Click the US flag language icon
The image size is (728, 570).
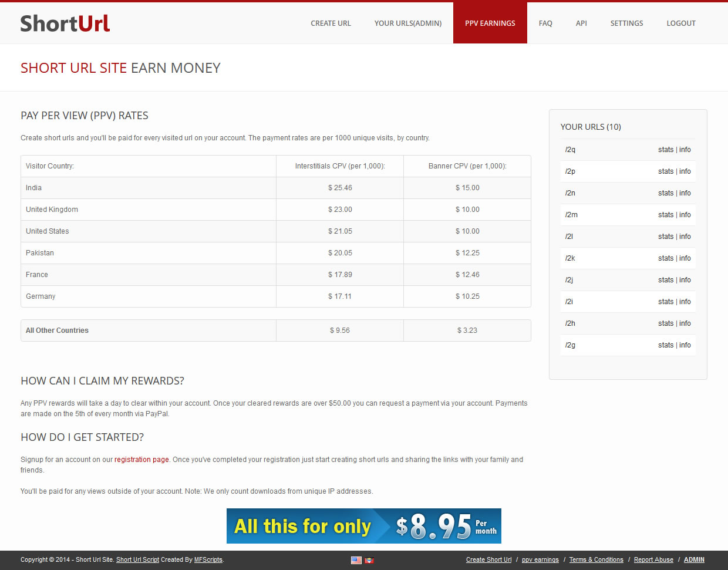356,560
